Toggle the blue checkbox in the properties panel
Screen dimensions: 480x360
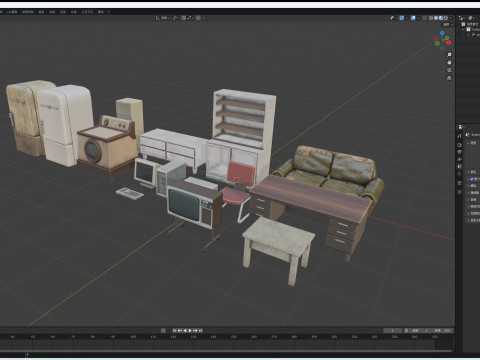[472, 179]
